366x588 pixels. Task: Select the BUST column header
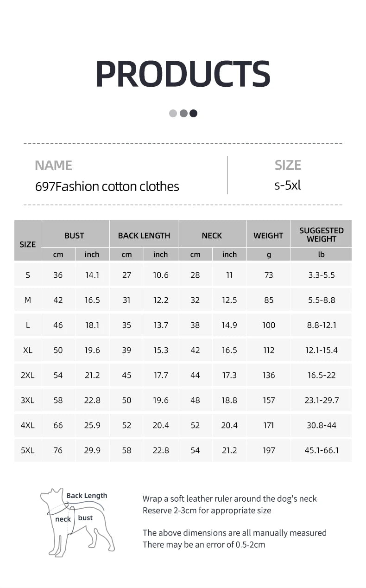coord(75,236)
